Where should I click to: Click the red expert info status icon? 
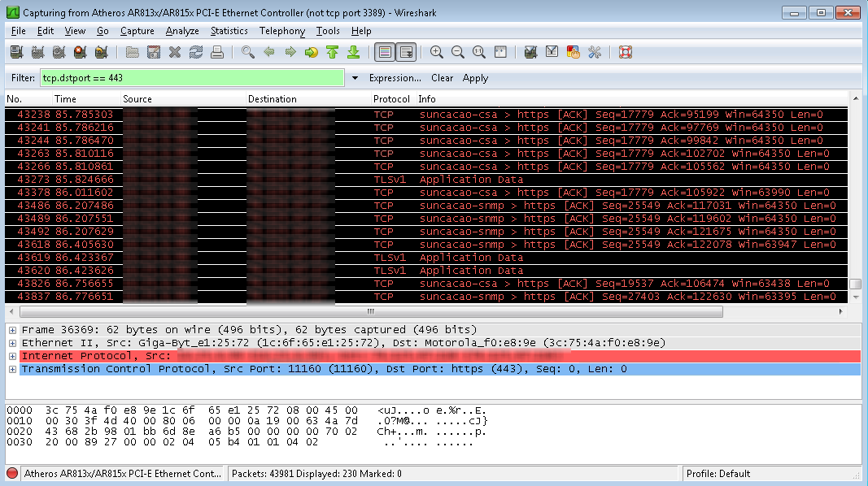tap(12, 473)
